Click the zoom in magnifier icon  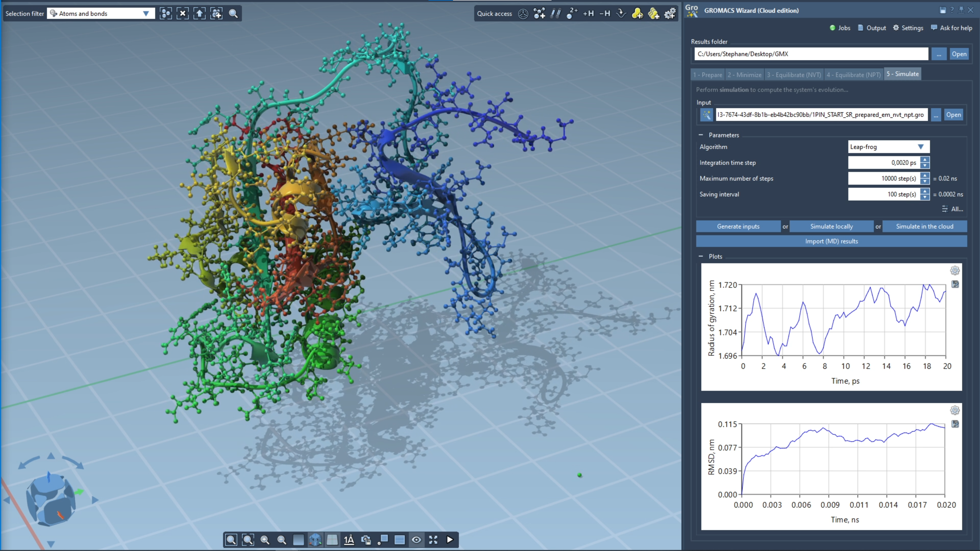(x=265, y=540)
